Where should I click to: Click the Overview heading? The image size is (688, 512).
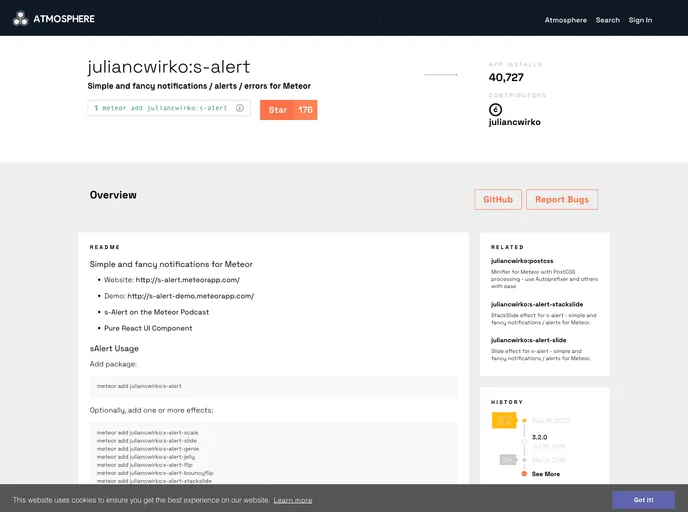click(x=113, y=195)
